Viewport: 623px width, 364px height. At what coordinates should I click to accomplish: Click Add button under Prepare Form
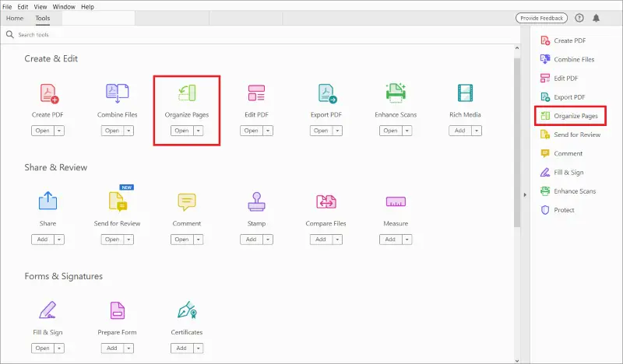click(112, 348)
